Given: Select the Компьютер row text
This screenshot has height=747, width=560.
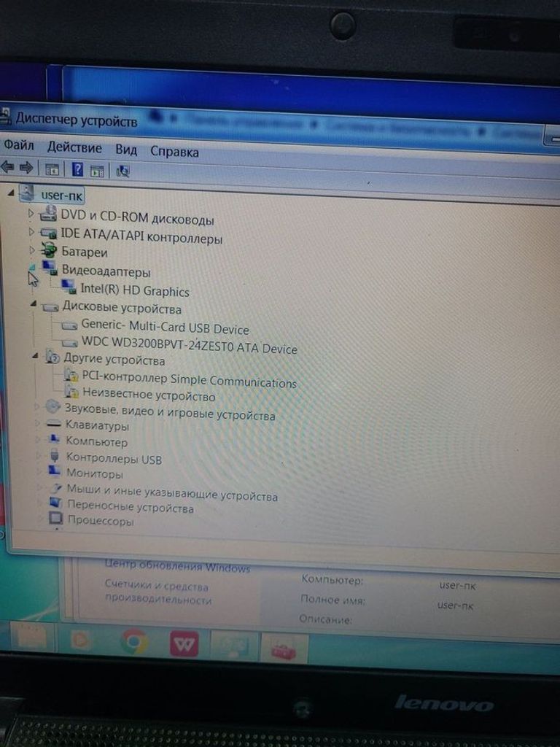Looking at the screenshot, I should [x=97, y=441].
